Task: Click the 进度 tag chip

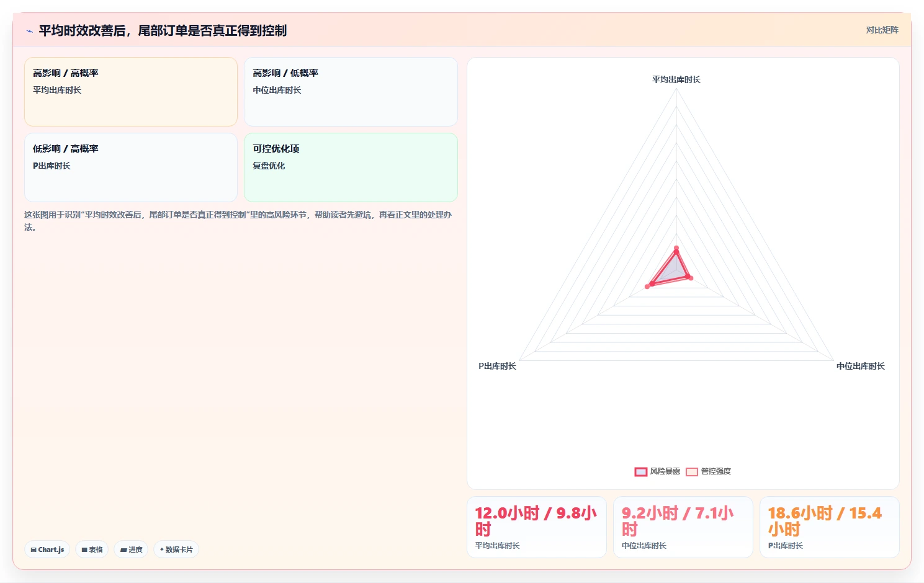Action: 131,550
